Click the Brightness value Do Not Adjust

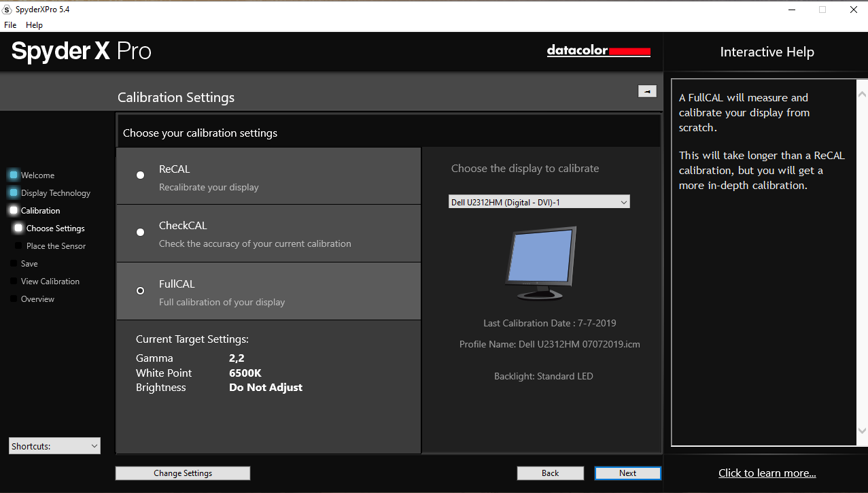click(266, 388)
